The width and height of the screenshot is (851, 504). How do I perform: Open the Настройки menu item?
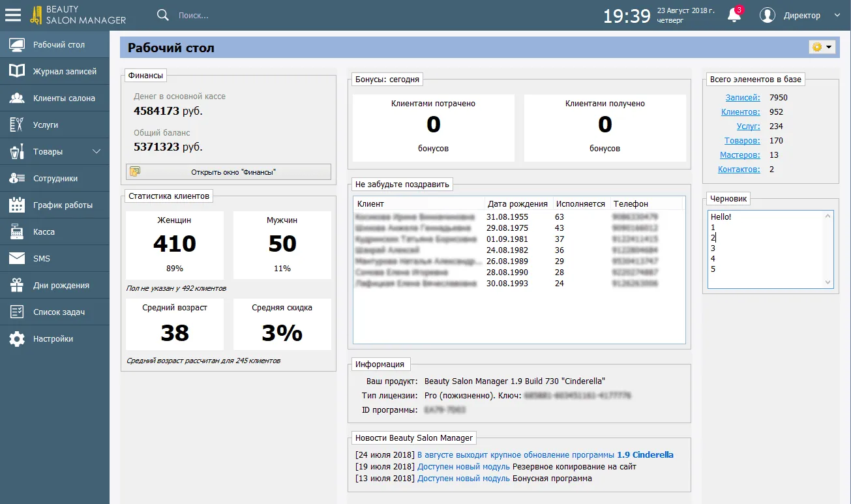(x=55, y=339)
